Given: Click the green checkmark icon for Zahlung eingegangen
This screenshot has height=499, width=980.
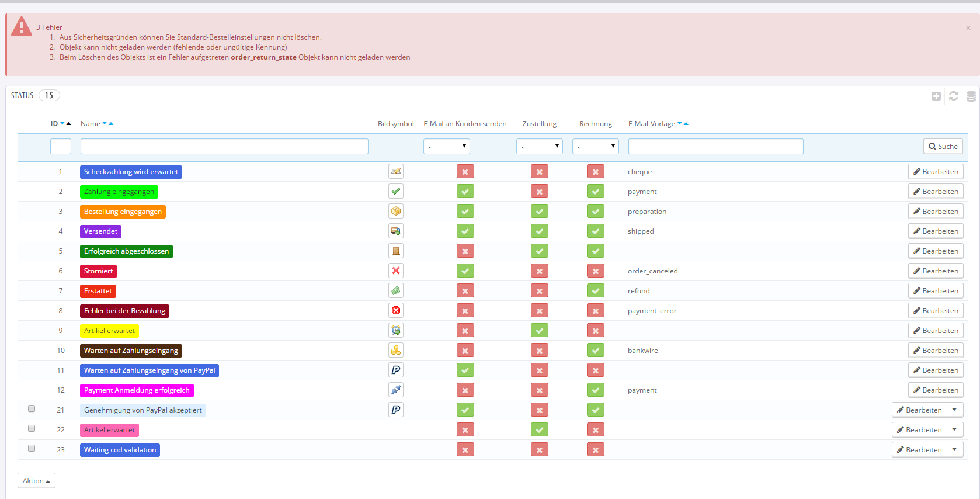Looking at the screenshot, I should click(x=396, y=192).
